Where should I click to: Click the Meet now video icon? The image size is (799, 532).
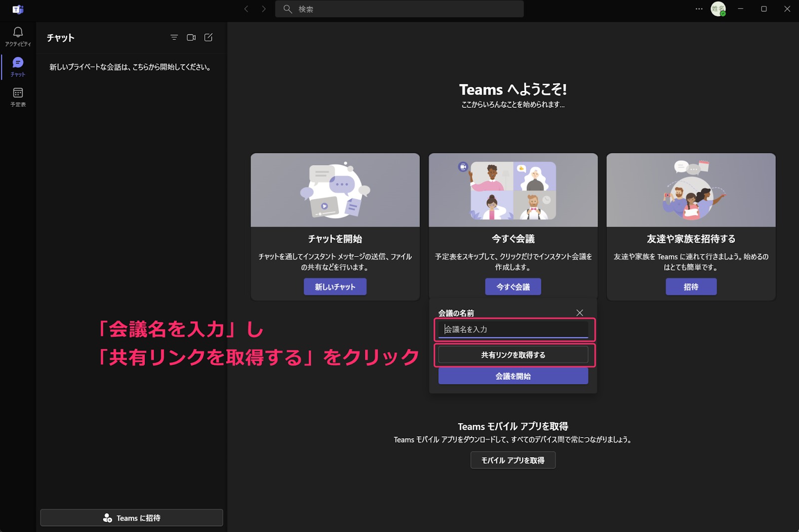tap(191, 37)
